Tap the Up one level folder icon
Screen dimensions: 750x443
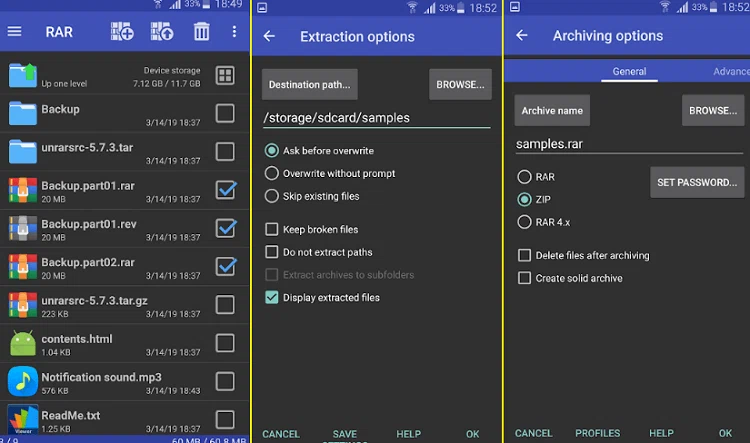(22, 75)
